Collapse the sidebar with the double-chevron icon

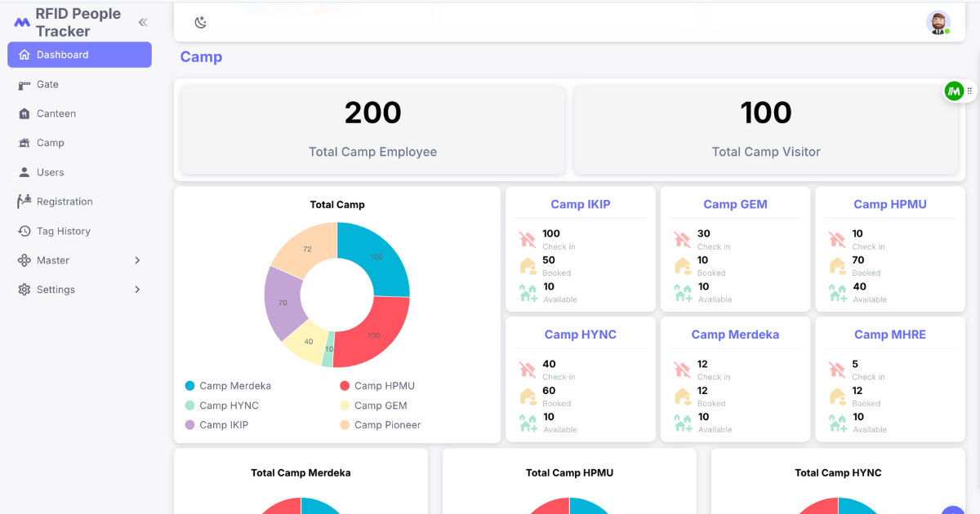143,22
